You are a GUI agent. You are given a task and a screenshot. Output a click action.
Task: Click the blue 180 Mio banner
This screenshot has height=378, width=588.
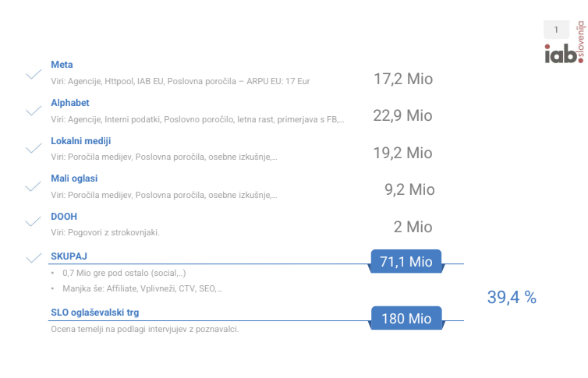[x=406, y=318]
